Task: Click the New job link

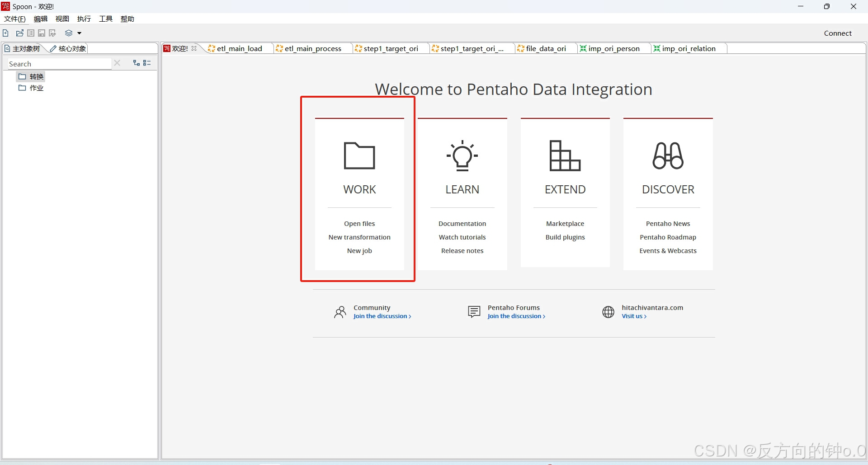Action: point(359,251)
